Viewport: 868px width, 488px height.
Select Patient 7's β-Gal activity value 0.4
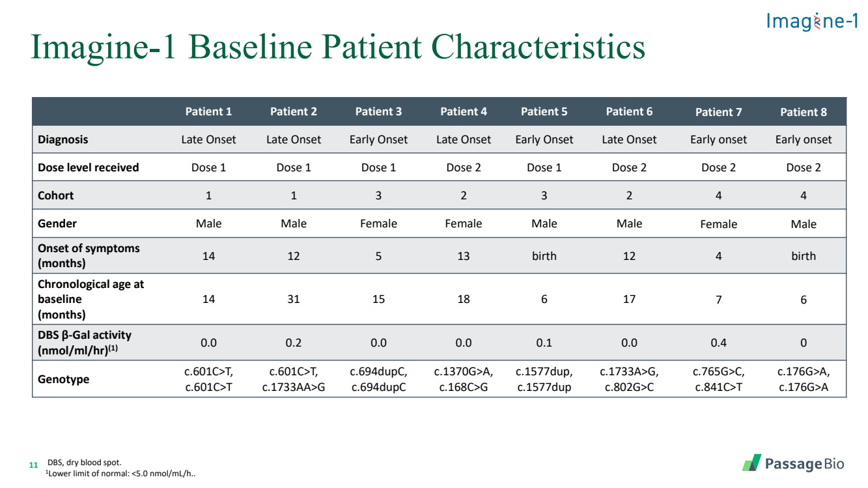click(x=718, y=343)
